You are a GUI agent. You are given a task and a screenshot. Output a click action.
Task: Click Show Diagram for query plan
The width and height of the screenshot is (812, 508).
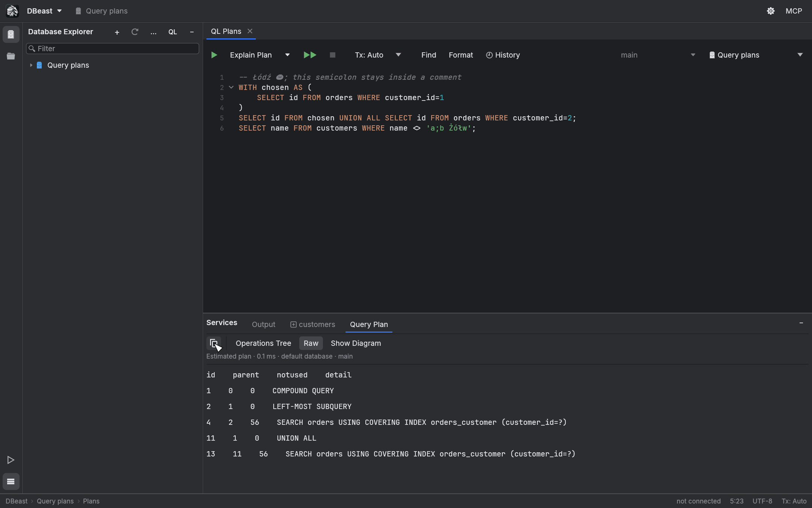point(356,343)
